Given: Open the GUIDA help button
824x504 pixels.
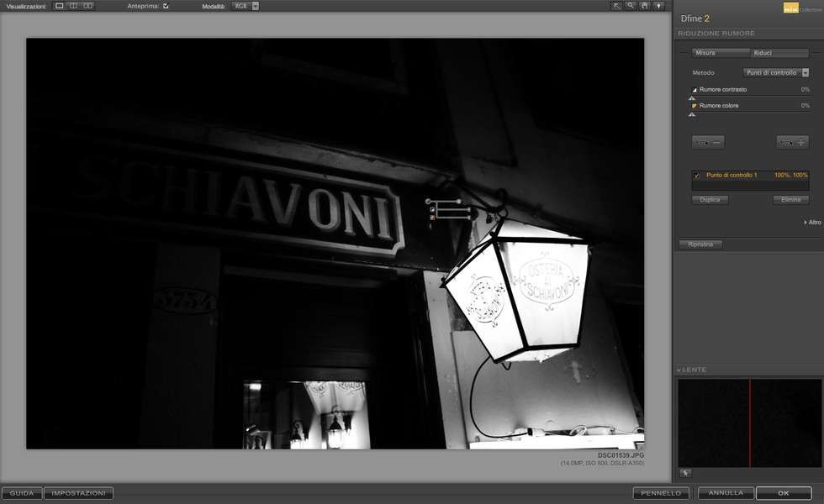Looking at the screenshot, I should click(x=22, y=494).
